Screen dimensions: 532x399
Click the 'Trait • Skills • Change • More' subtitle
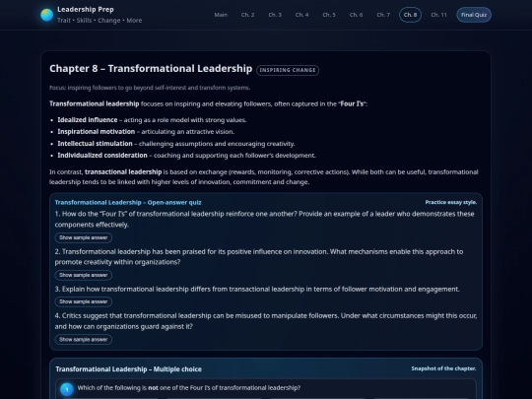click(x=100, y=21)
